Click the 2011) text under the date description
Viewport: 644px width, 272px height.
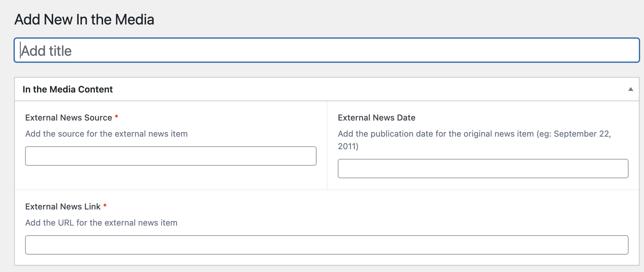pyautogui.click(x=348, y=146)
